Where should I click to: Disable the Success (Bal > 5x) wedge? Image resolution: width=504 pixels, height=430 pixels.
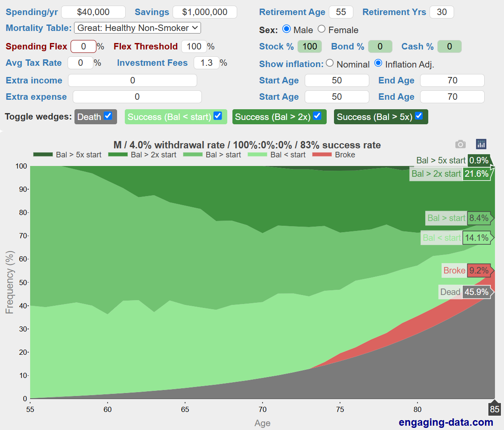[x=419, y=116]
